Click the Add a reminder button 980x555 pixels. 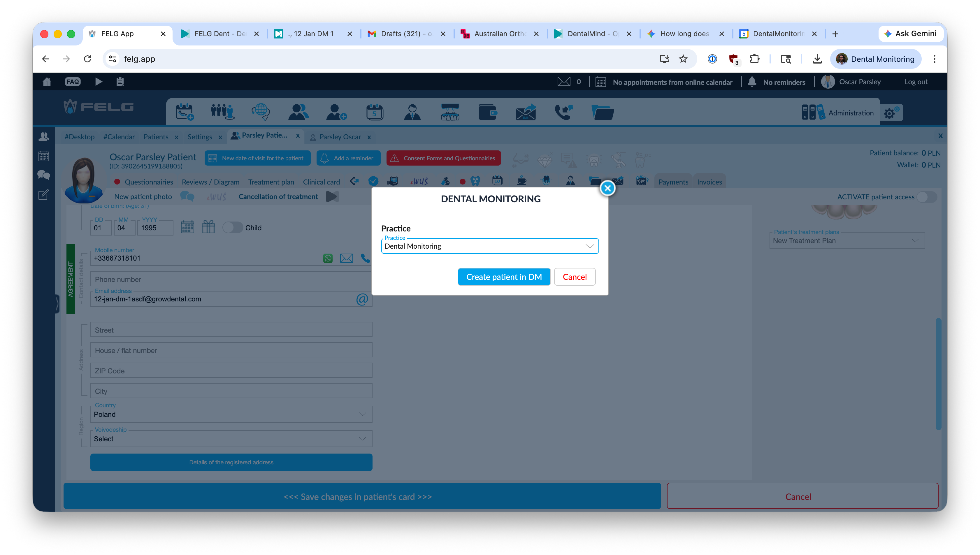(x=348, y=158)
